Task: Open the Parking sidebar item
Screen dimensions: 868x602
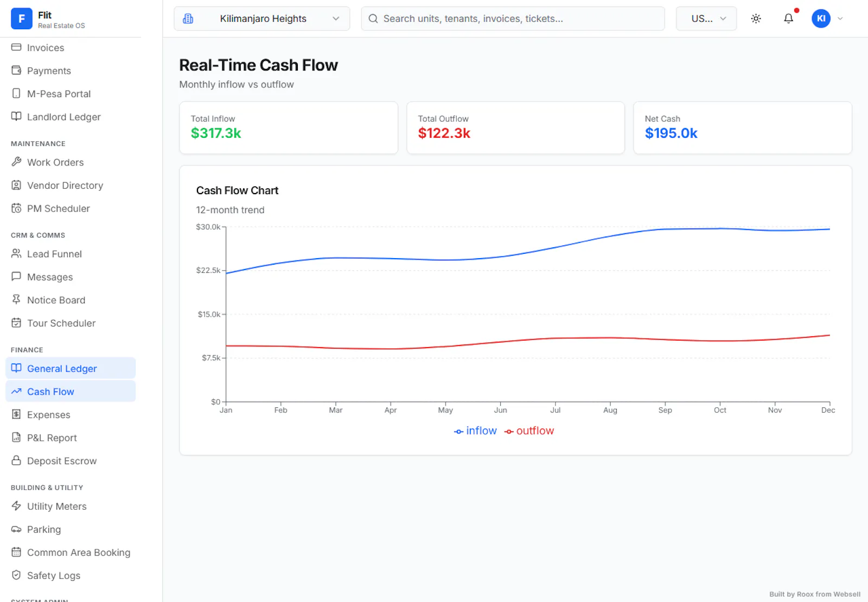Action: tap(71, 529)
